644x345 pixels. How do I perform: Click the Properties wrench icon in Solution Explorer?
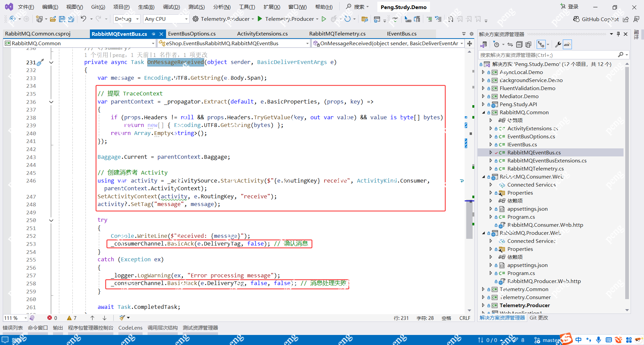coord(558,45)
